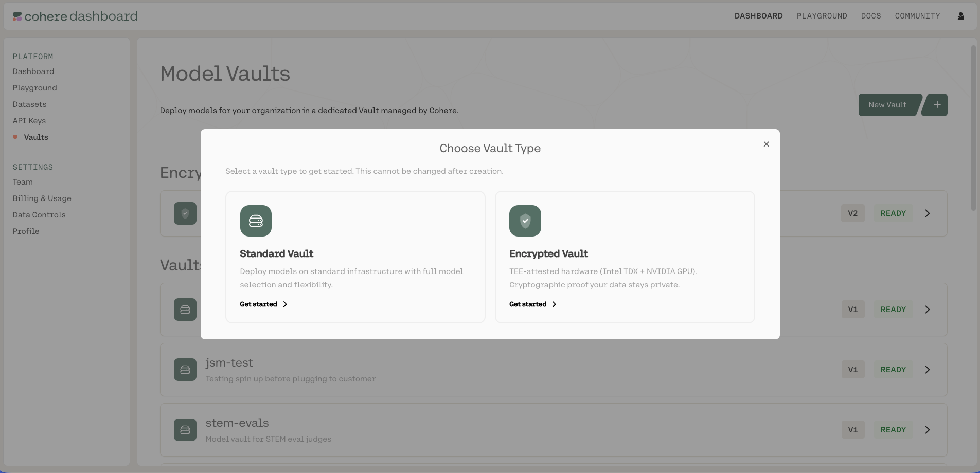Click the Cohere logo icon

click(x=17, y=16)
